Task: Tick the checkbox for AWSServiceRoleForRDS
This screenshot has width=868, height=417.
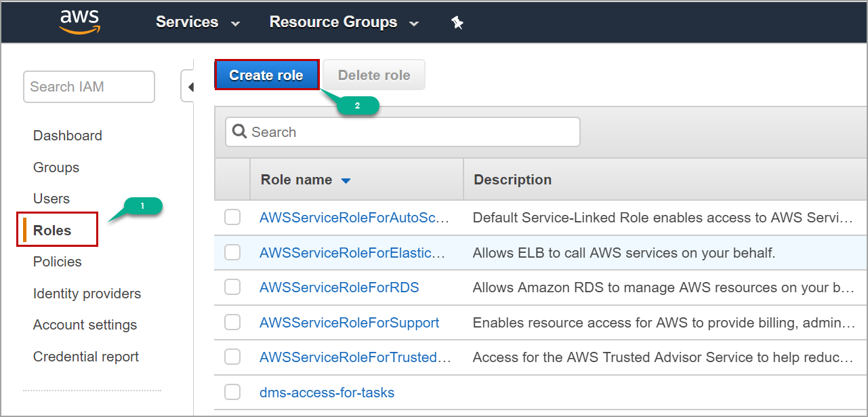Action: (x=232, y=287)
